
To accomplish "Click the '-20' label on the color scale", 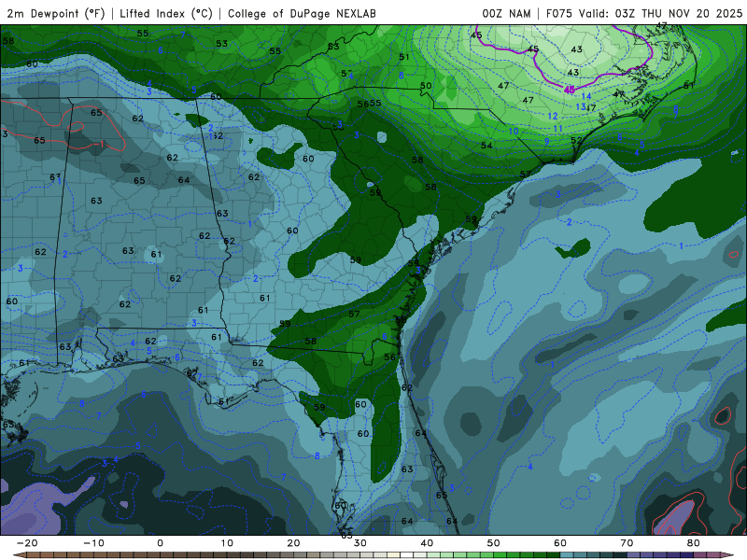I will 27,543.
